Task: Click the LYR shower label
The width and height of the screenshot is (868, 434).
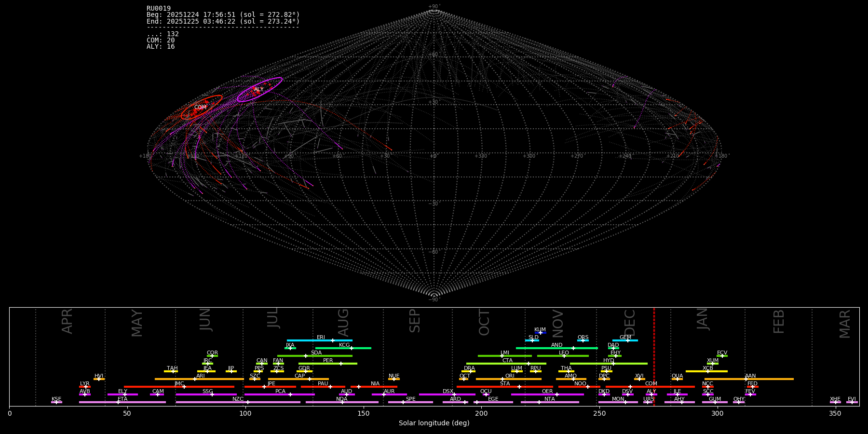Action: coord(85,383)
